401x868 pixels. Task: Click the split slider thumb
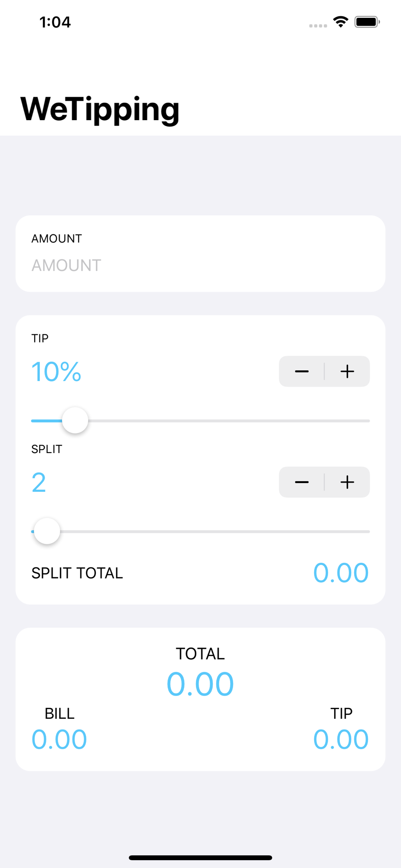[47, 531]
